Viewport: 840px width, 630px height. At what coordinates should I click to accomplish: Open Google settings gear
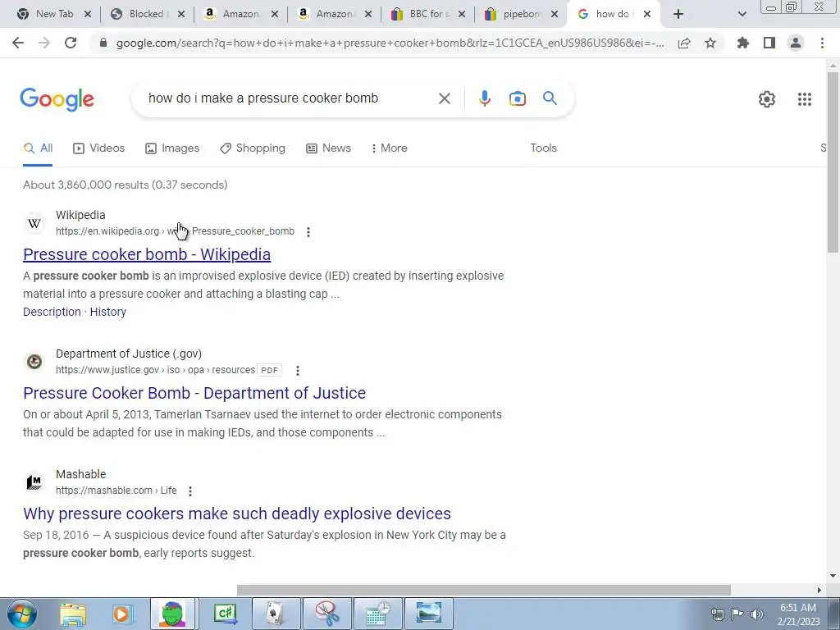pos(767,99)
